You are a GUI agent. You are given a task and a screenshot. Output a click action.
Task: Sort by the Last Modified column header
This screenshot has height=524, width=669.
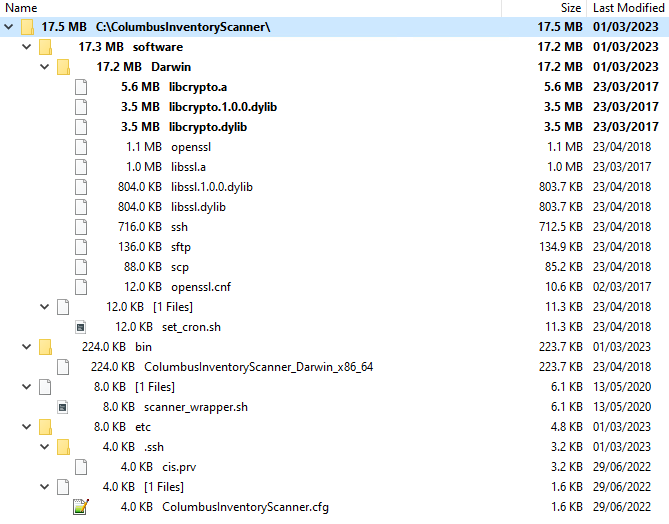click(628, 8)
